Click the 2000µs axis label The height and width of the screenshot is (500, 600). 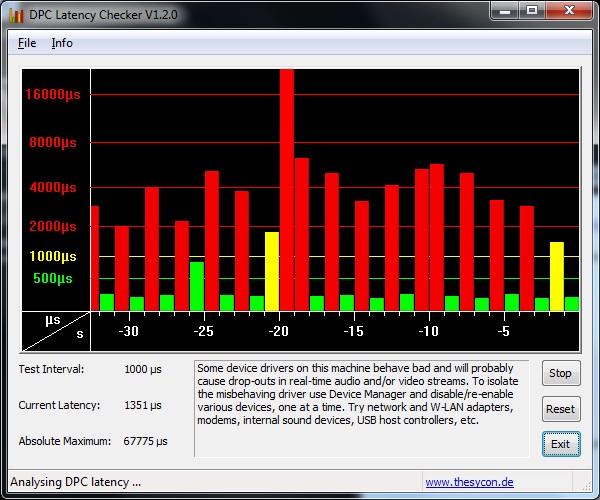53,226
